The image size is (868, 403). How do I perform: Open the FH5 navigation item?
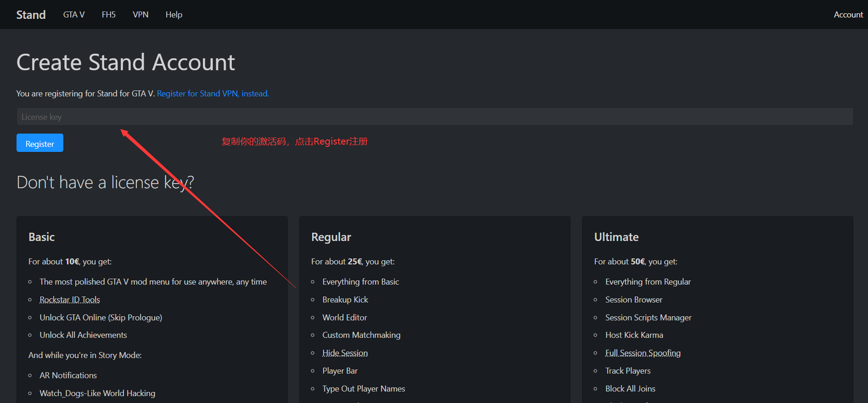[109, 15]
